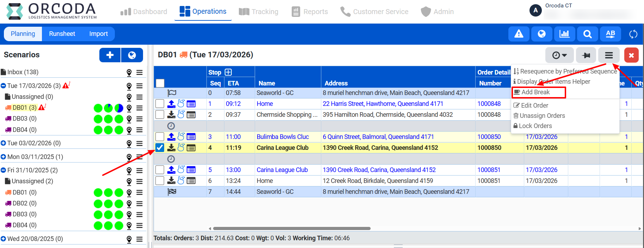Collapse the Tue 17/03/2026 scenario
The image size is (644, 248).
pyautogui.click(x=4, y=86)
